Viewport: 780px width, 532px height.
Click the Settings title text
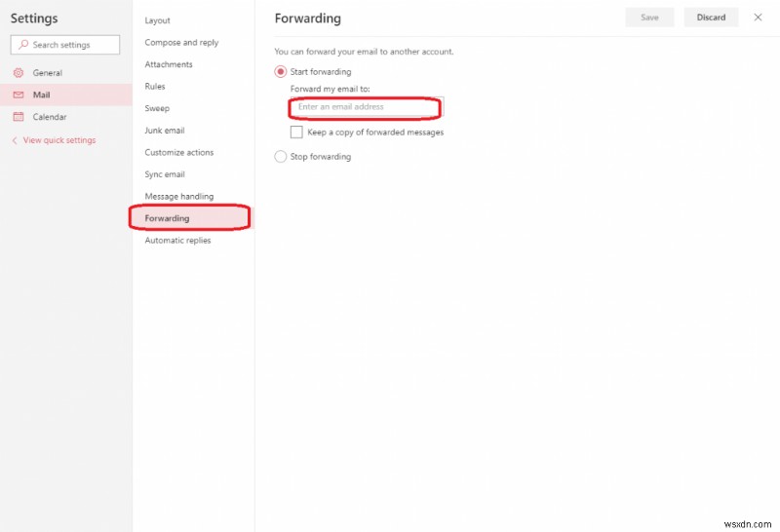(34, 19)
